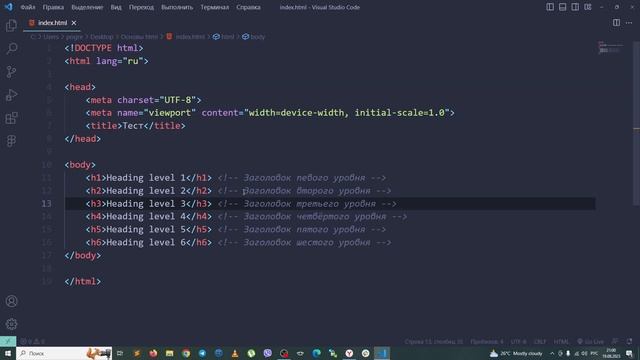Open the Выделение menu

87,7
